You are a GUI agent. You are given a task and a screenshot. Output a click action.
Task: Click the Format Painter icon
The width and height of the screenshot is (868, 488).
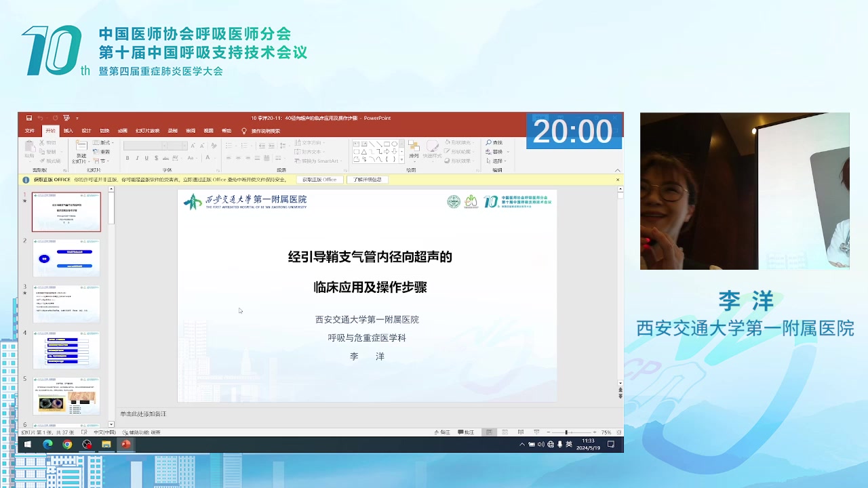coord(43,161)
